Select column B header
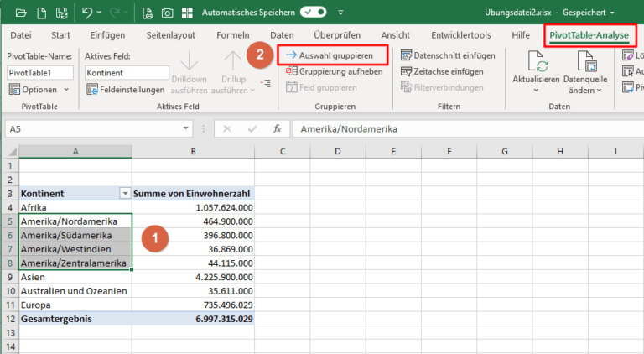This screenshot has width=644, height=354. click(193, 152)
